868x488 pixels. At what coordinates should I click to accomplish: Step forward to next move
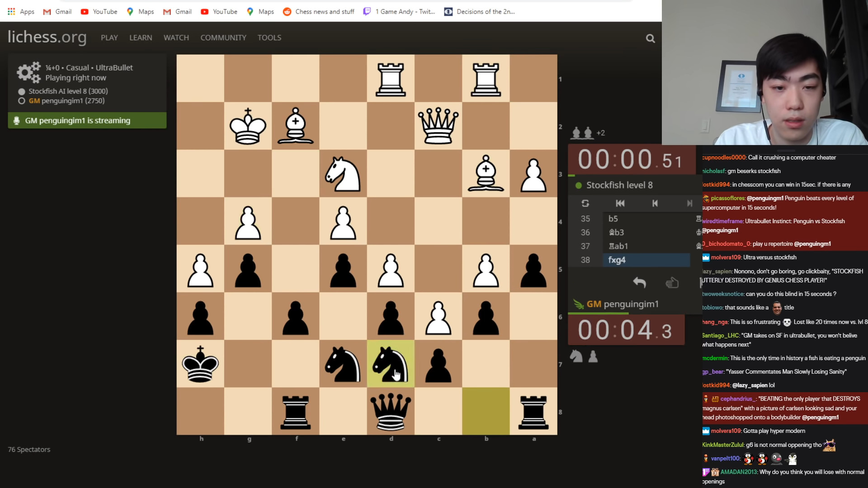point(689,203)
